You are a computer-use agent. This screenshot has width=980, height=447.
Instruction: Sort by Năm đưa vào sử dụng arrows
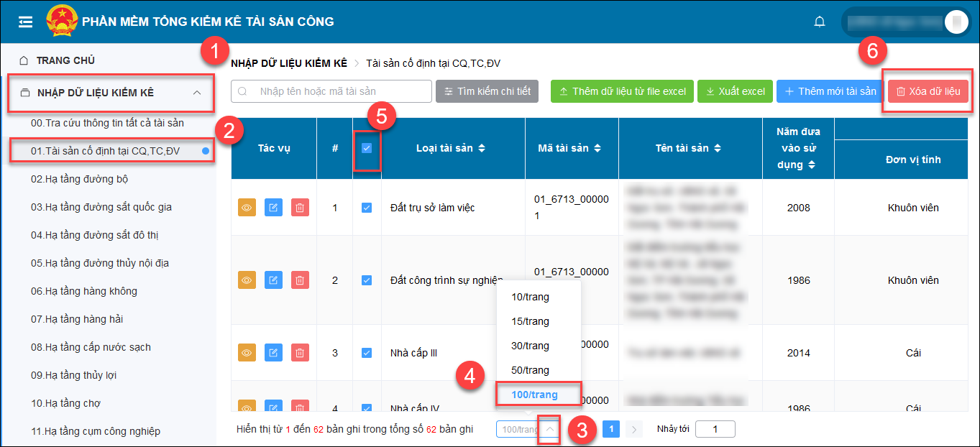pos(811,165)
